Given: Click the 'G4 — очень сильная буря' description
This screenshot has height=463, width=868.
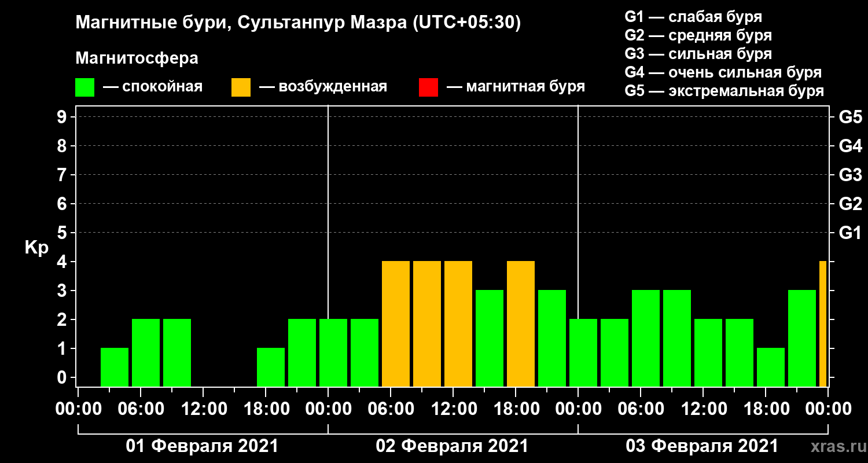Looking at the screenshot, I should 723,72.
